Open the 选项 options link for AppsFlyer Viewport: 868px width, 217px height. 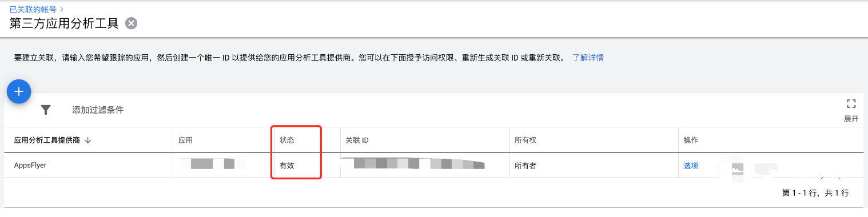pyautogui.click(x=691, y=166)
